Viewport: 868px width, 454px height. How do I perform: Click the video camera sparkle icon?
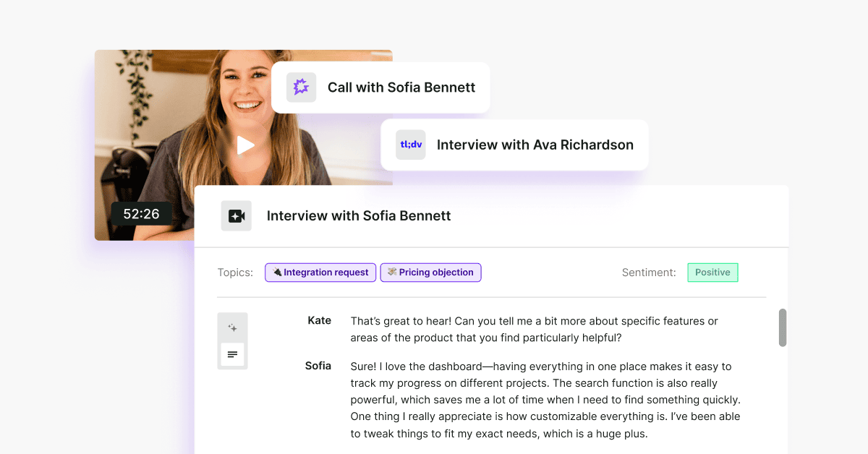(237, 216)
